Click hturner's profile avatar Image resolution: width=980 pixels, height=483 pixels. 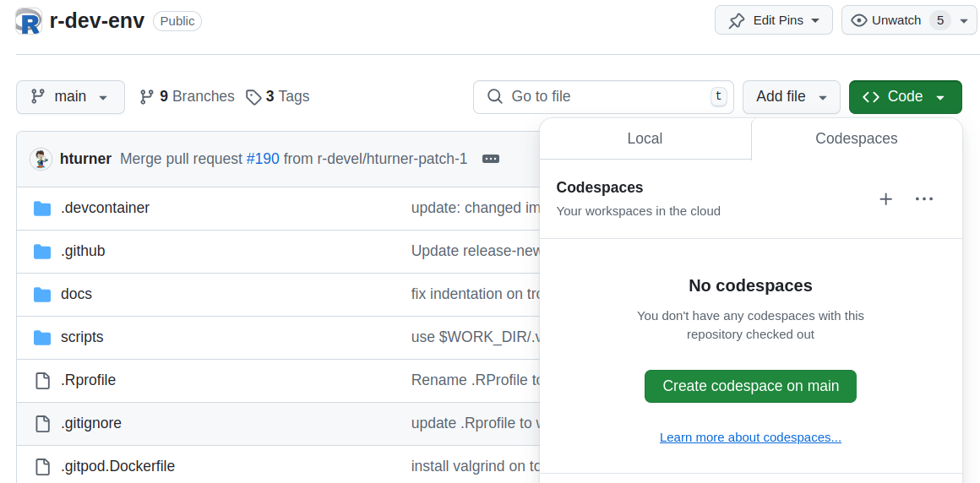[x=41, y=159]
